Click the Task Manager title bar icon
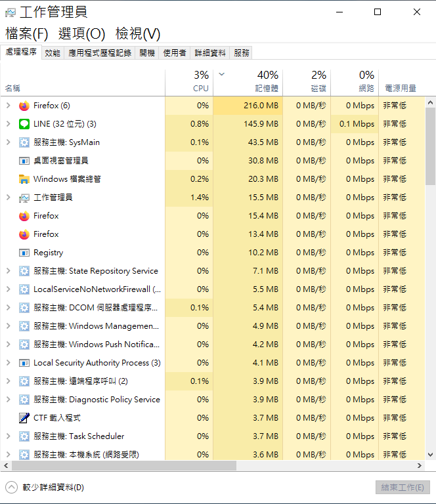436x504 pixels. pyautogui.click(x=11, y=12)
